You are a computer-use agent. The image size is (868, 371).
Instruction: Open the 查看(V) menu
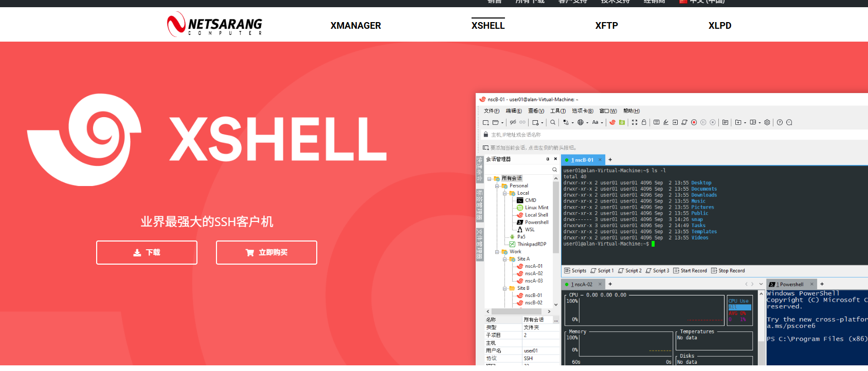click(x=536, y=111)
